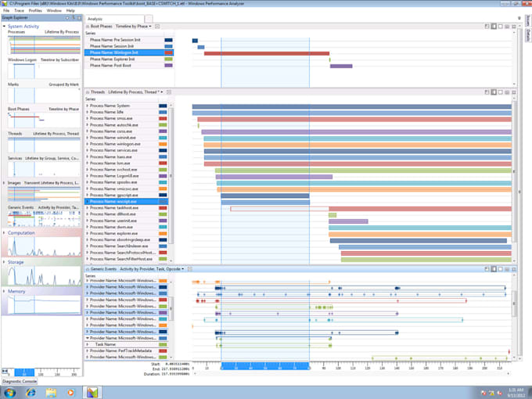Image resolution: width=532 pixels, height=399 pixels.
Task: Open the Profiles menu
Action: point(35,10)
